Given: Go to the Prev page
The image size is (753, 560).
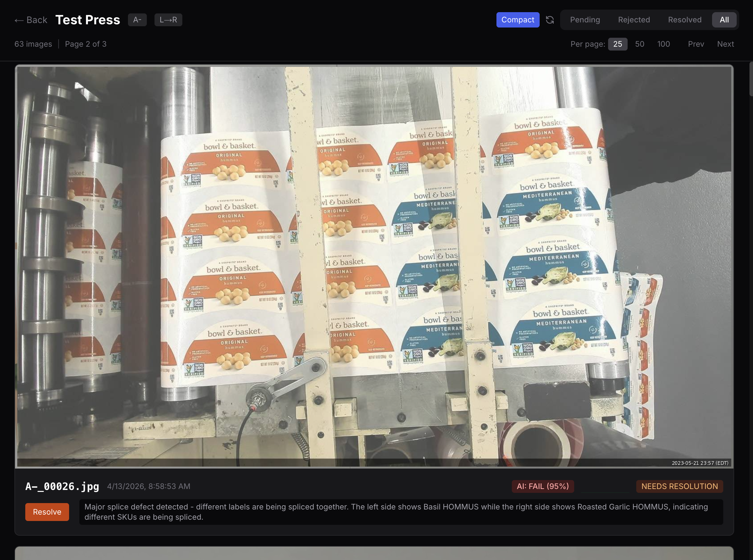Looking at the screenshot, I should pyautogui.click(x=695, y=44).
